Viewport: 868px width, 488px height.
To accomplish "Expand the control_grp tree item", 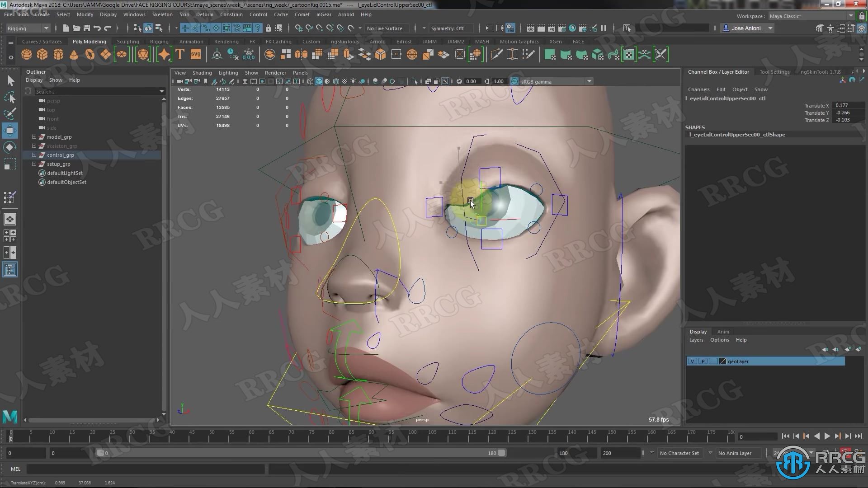I will 34,155.
